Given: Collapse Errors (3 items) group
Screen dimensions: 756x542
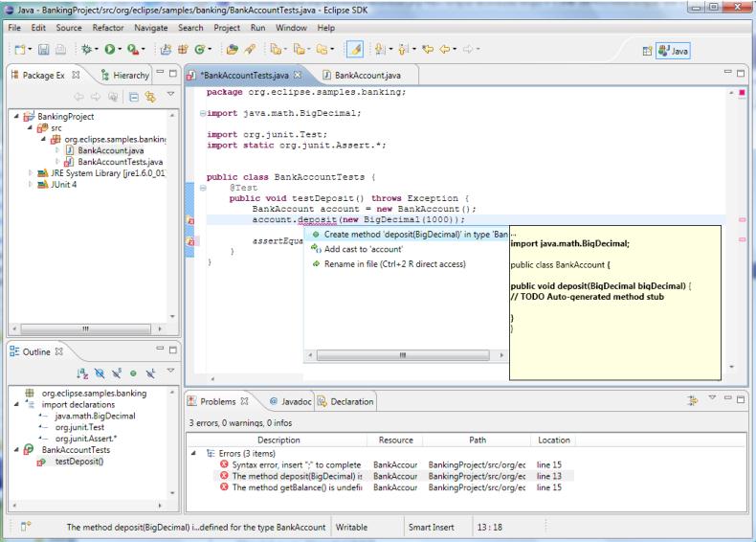Looking at the screenshot, I should pyautogui.click(x=194, y=453).
